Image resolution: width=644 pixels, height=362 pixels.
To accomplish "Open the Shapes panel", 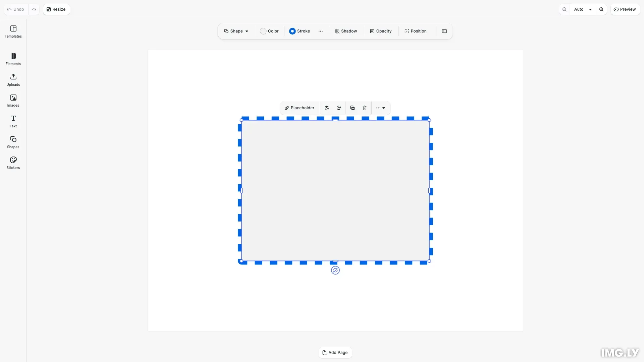I will point(13,142).
